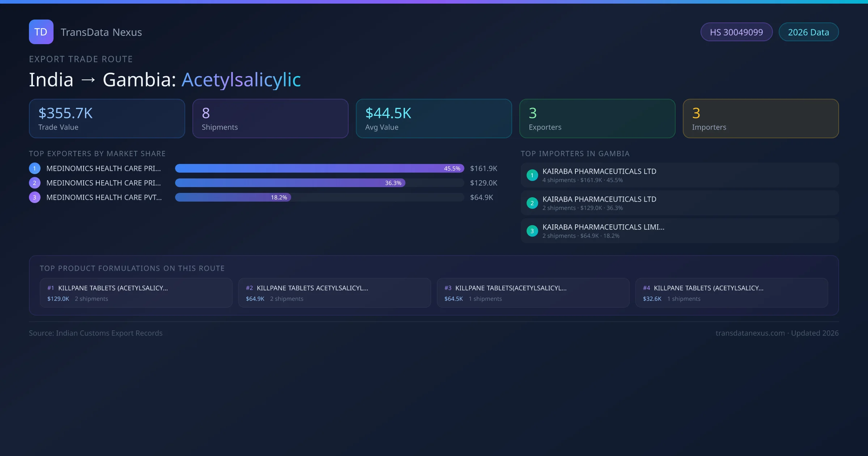The image size is (868, 456).
Task: Open the 8 Shipments stat card
Action: 270,119
